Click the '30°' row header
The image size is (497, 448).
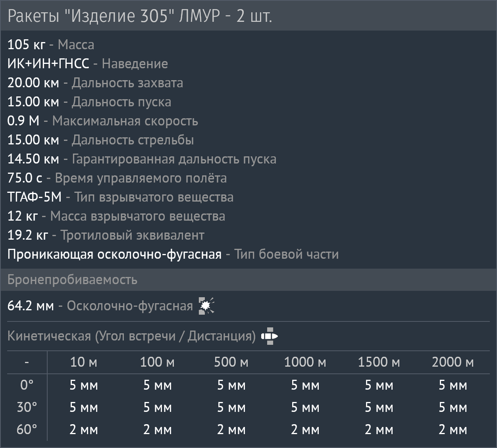pyautogui.click(x=27, y=408)
